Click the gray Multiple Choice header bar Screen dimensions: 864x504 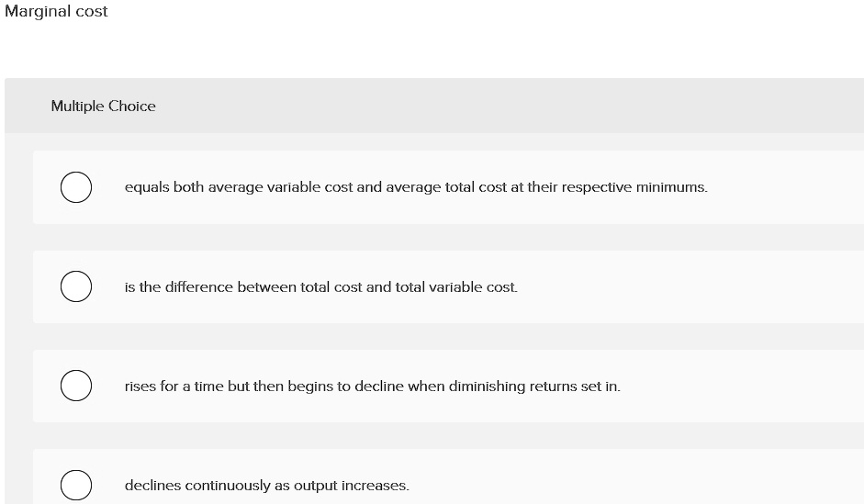pyautogui.click(x=496, y=106)
